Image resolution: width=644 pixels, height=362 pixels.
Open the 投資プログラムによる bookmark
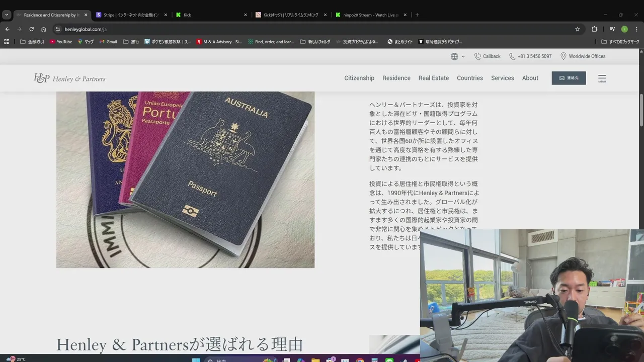click(357, 42)
